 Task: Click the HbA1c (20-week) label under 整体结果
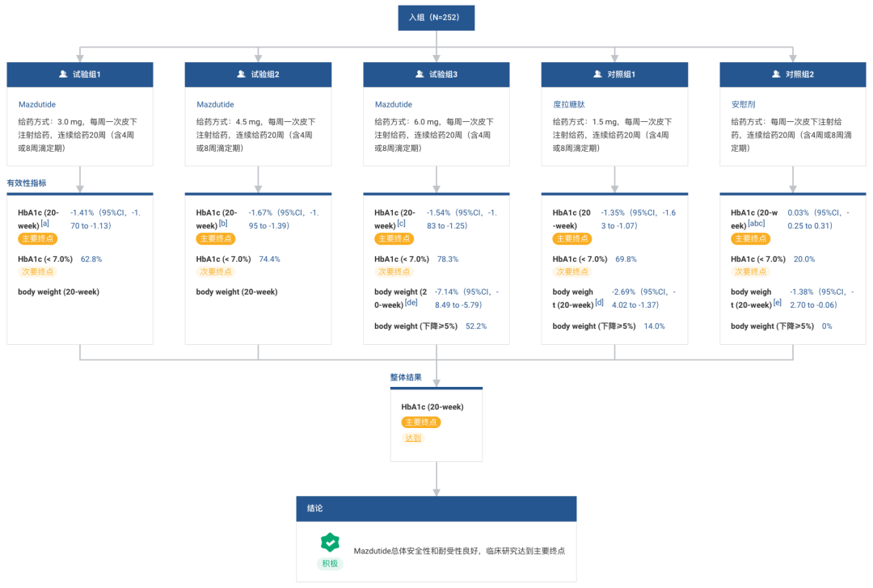tap(432, 406)
